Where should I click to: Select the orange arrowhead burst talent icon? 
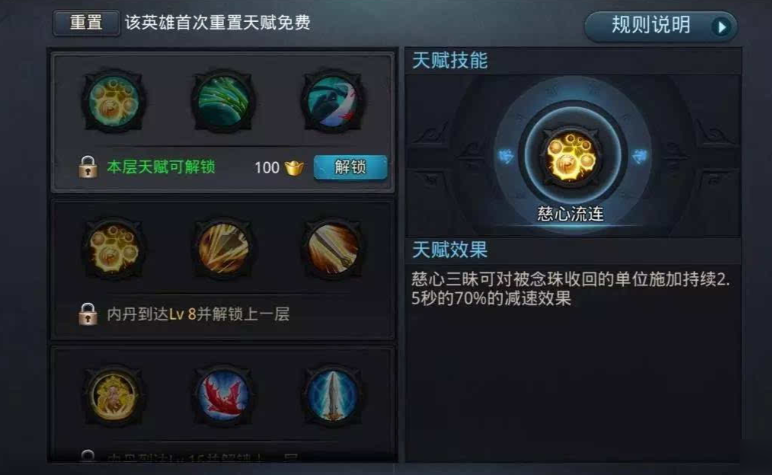[223, 249]
